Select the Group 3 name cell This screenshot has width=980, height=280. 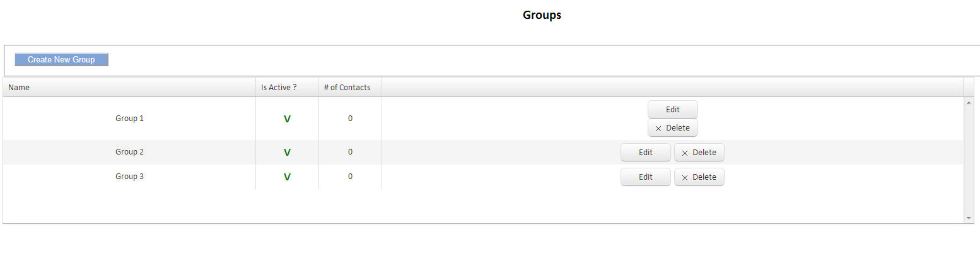129,177
